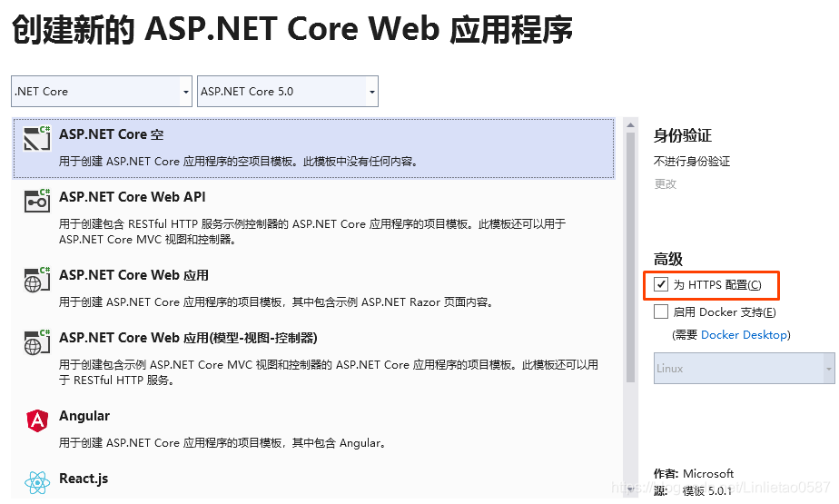This screenshot has height=504, width=839.
Task: Enable the 启用 Docker 支持 checkbox
Action: pyautogui.click(x=661, y=311)
